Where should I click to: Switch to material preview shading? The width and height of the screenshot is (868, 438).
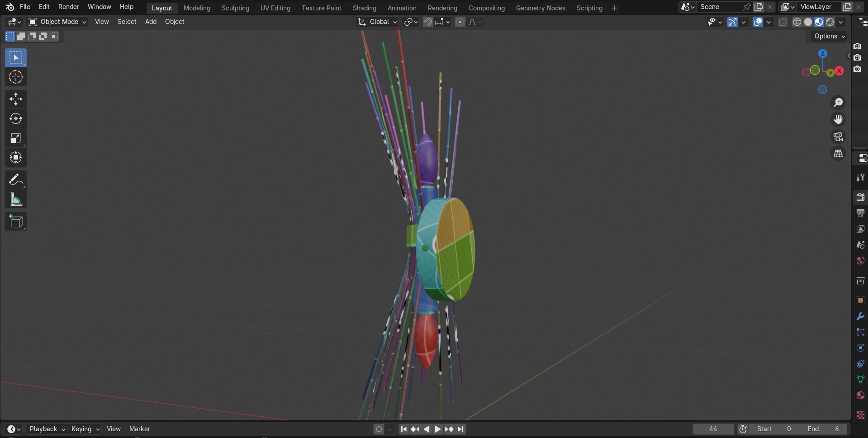click(819, 22)
